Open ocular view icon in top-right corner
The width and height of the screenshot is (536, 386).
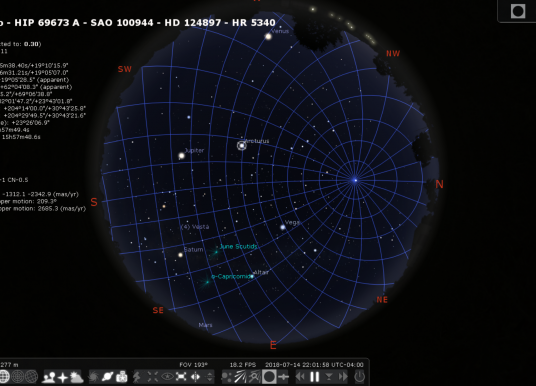point(518,11)
